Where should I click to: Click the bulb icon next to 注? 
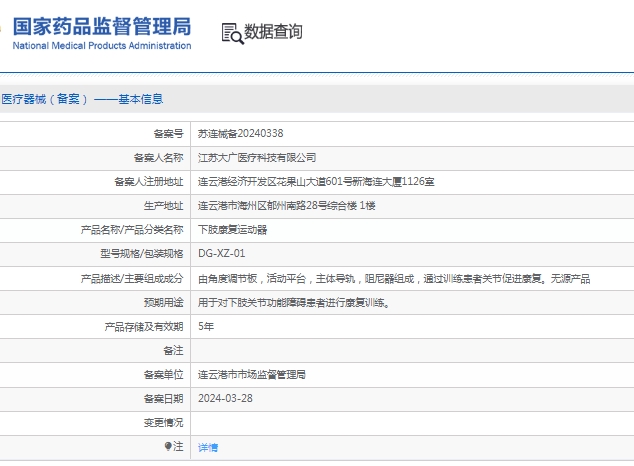point(168,446)
